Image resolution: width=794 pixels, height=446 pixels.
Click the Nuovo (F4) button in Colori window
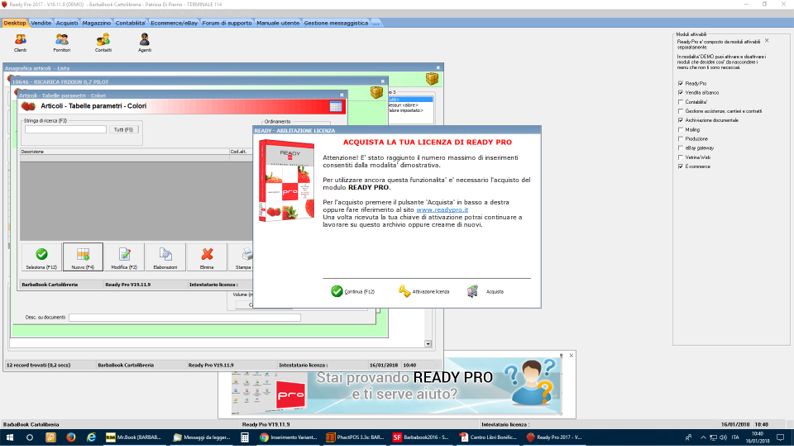click(x=83, y=257)
